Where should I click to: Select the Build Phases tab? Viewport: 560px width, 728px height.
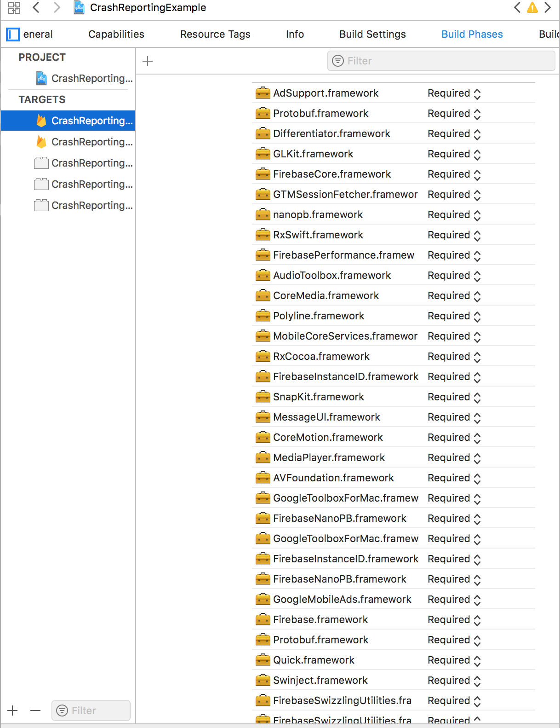point(472,34)
